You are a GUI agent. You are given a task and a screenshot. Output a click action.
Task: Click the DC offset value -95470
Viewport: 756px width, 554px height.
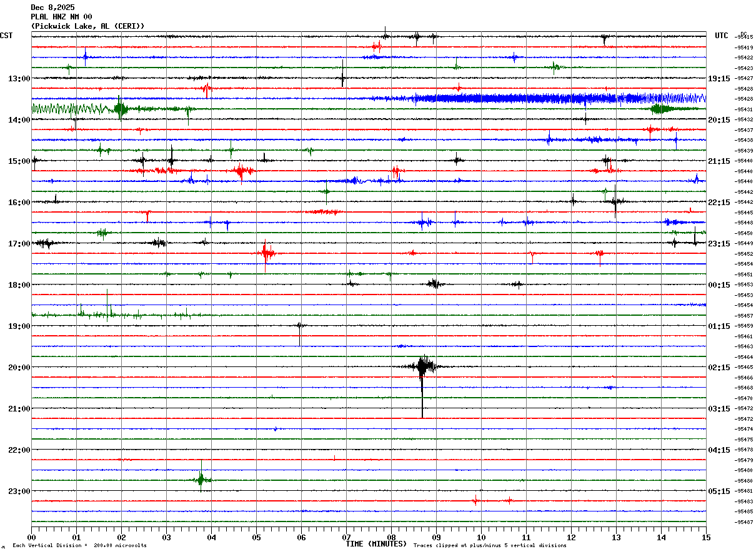[x=744, y=398]
